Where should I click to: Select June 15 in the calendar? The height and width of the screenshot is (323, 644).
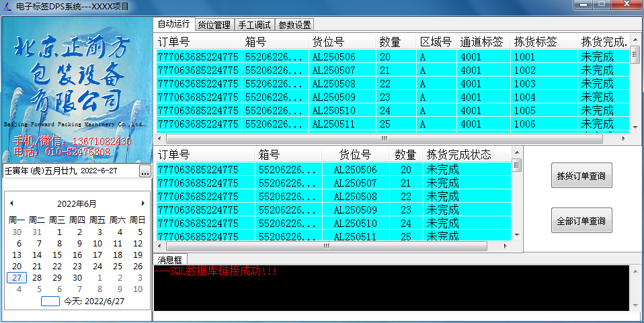pyautogui.click(x=57, y=255)
